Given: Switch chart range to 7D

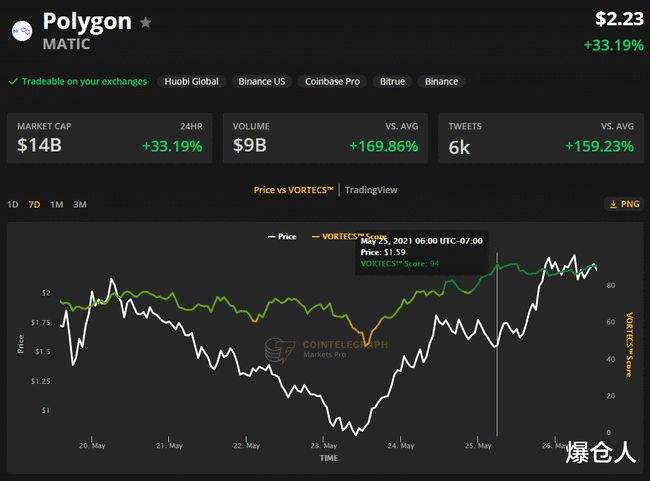Looking at the screenshot, I should (x=34, y=204).
